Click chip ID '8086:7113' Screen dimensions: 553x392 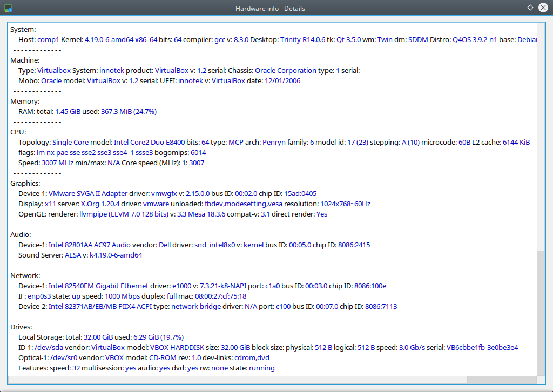tap(381, 306)
